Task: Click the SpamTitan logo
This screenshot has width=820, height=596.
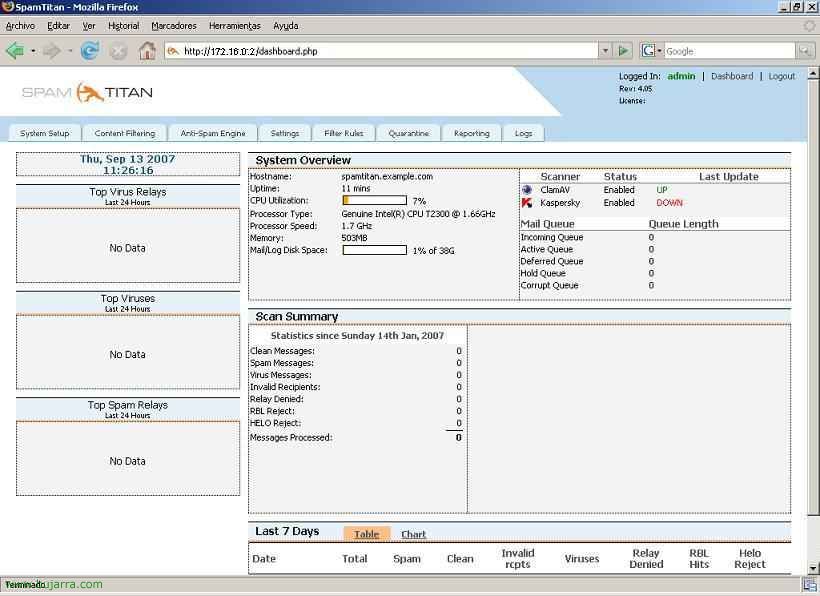Action: click(87, 93)
